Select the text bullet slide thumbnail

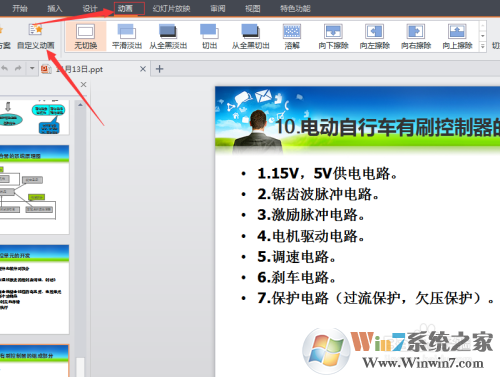coord(34,290)
